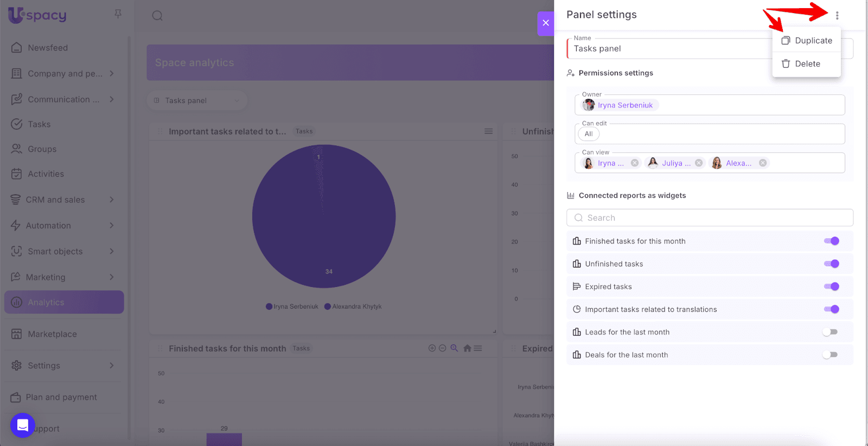This screenshot has height=446, width=868.
Task: Open the three-dot panel options menu
Action: [837, 16]
